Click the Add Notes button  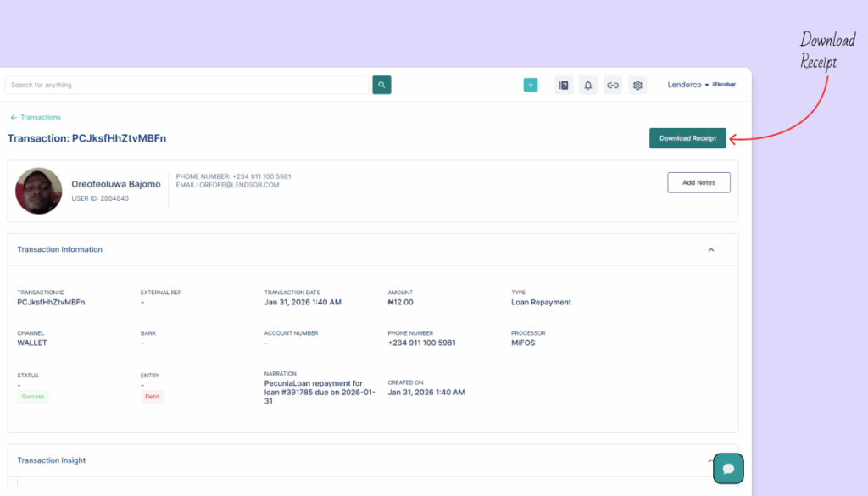click(698, 182)
